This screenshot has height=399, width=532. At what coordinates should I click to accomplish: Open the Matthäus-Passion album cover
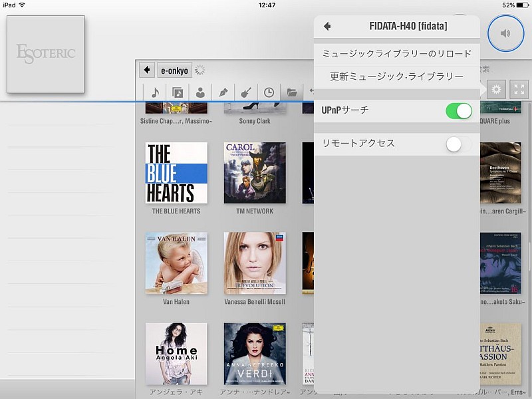click(x=501, y=354)
